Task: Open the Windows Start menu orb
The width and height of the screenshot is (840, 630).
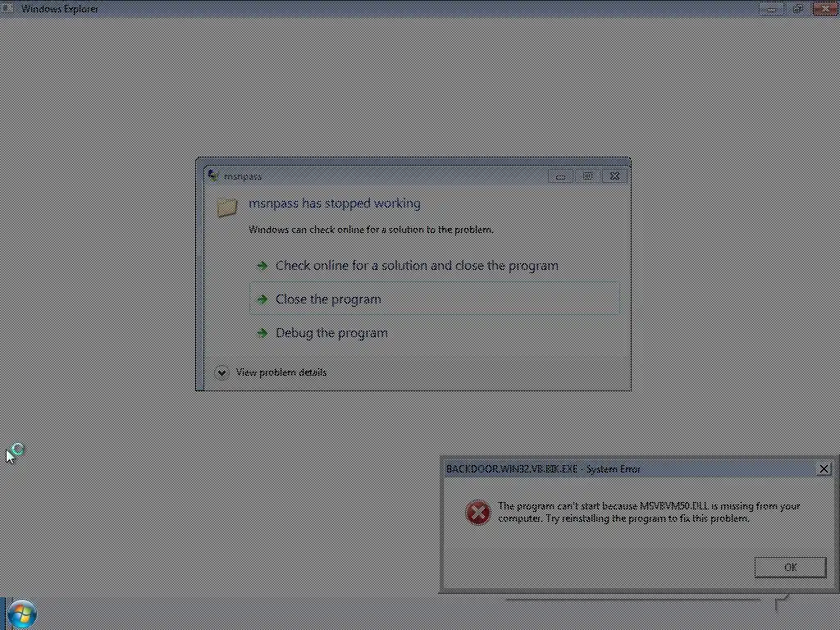Action: point(22,614)
